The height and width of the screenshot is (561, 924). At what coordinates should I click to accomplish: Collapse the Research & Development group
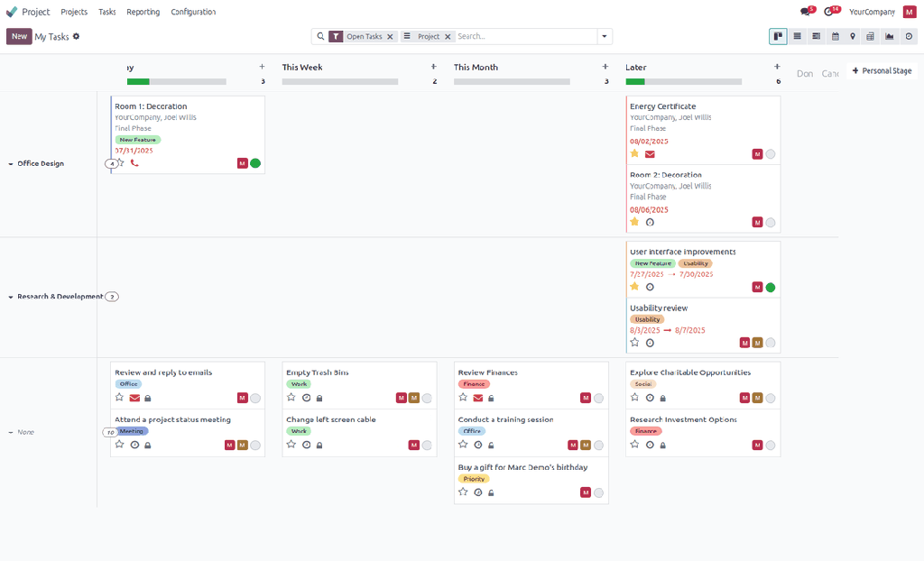tap(11, 297)
